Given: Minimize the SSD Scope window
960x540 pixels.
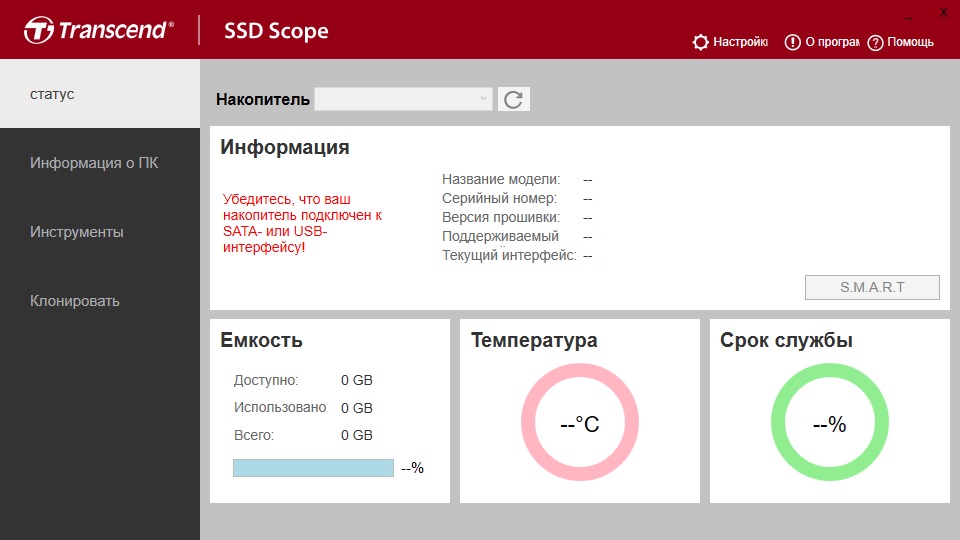Looking at the screenshot, I should [909, 15].
